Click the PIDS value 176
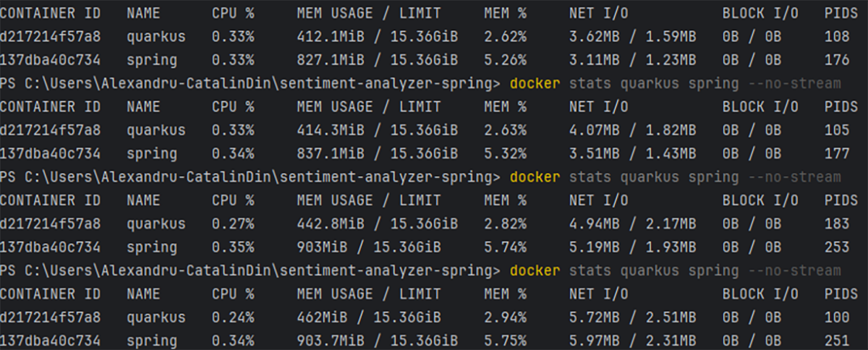868x350 pixels. pyautogui.click(x=837, y=60)
